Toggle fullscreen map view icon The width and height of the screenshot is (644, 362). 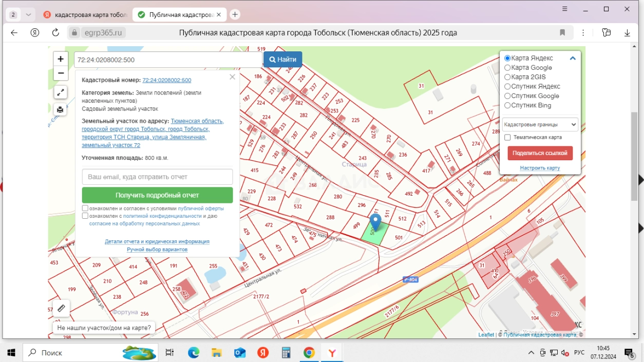[x=61, y=92]
